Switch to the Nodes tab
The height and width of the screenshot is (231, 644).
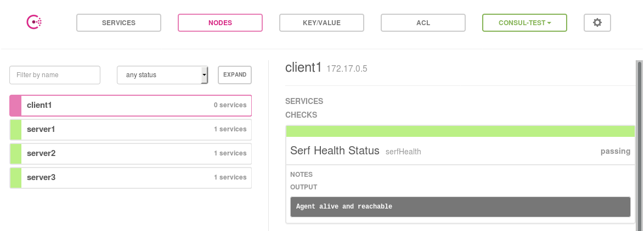coord(220,22)
